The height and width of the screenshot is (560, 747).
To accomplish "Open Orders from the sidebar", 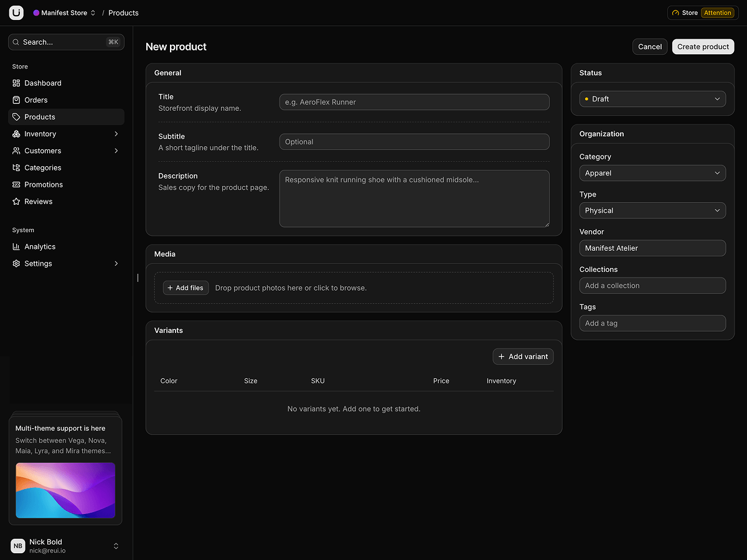I will coord(66,100).
